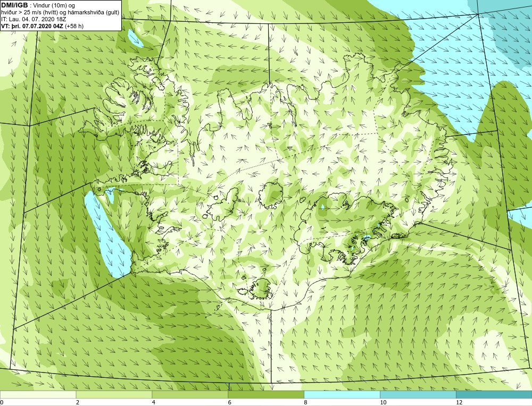Click the 'IT: Lau. 04. 07. 2020 18Z' line
Image resolution: width=532 pixels, height=406 pixels.
coord(34,19)
